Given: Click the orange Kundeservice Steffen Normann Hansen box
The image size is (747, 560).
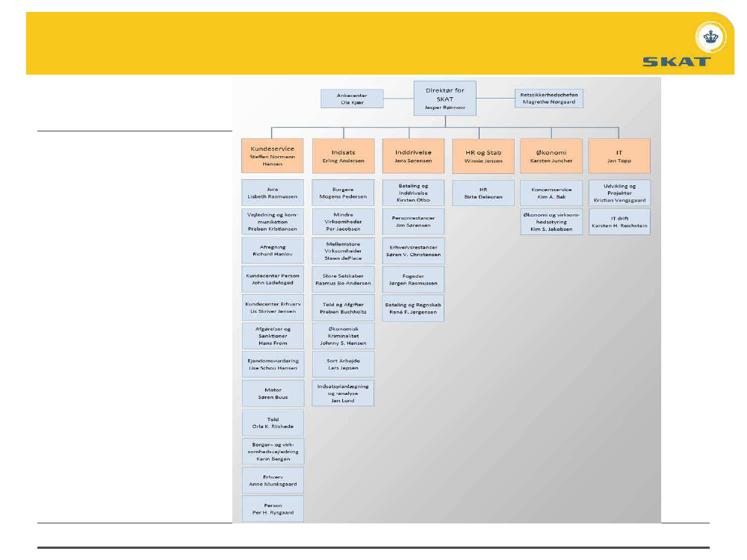Looking at the screenshot, I should pyautogui.click(x=273, y=156).
